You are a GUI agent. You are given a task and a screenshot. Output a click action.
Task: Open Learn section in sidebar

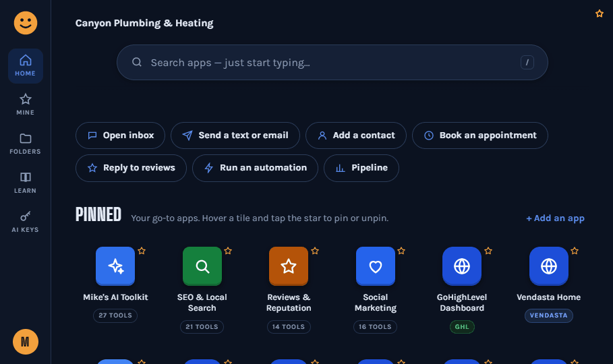(26, 183)
